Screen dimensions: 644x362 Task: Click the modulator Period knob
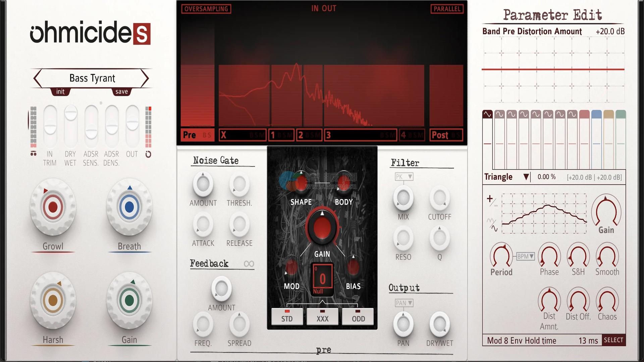pyautogui.click(x=501, y=255)
